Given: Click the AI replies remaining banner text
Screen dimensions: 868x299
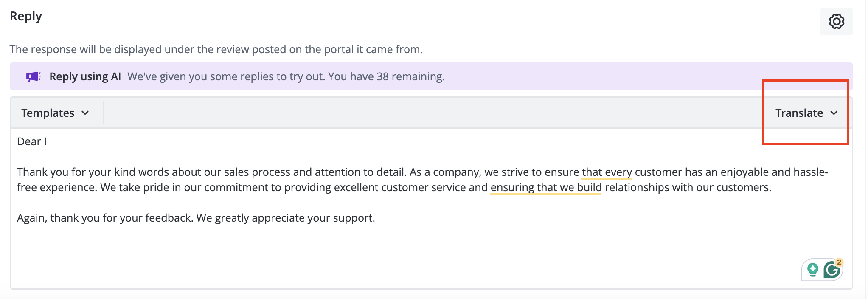Looking at the screenshot, I should tap(286, 76).
